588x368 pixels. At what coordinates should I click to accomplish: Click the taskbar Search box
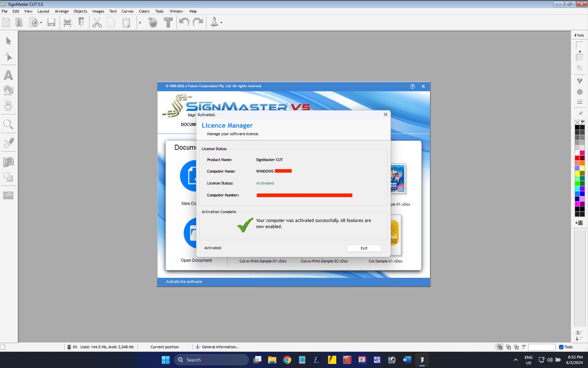click(x=212, y=360)
